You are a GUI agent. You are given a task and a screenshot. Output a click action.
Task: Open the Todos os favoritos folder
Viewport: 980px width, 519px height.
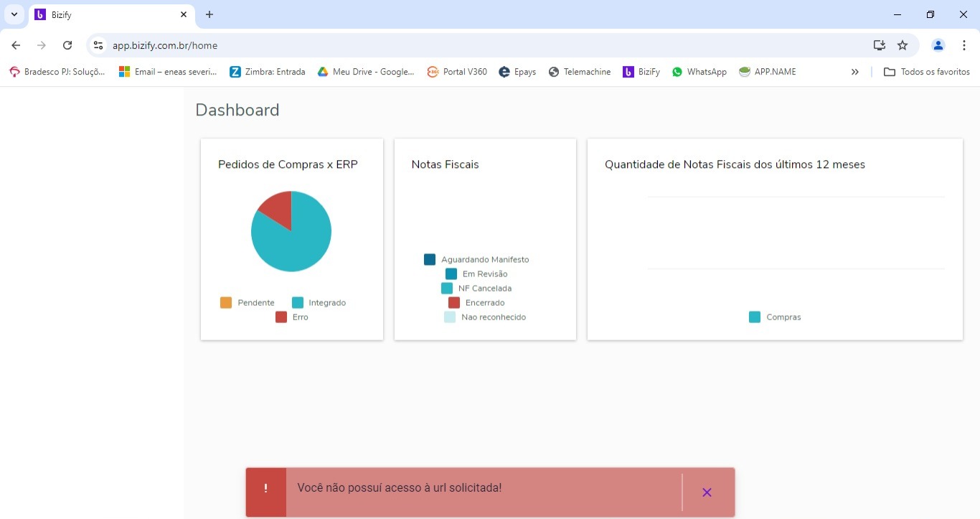click(927, 72)
